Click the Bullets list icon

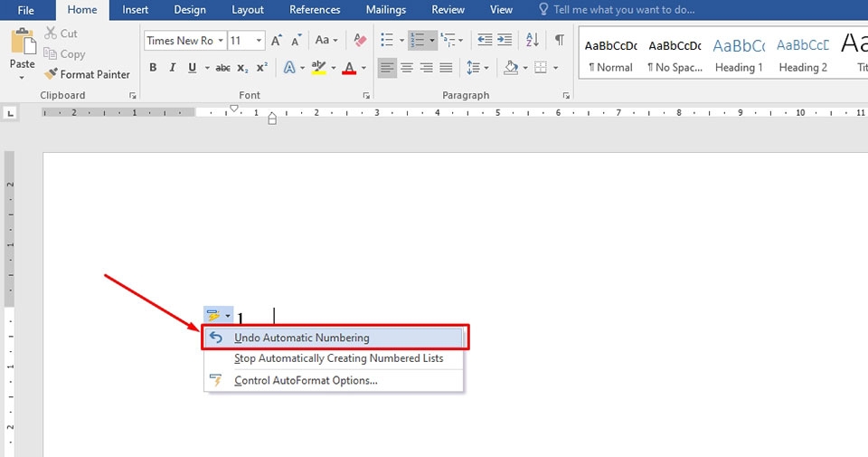pyautogui.click(x=387, y=40)
